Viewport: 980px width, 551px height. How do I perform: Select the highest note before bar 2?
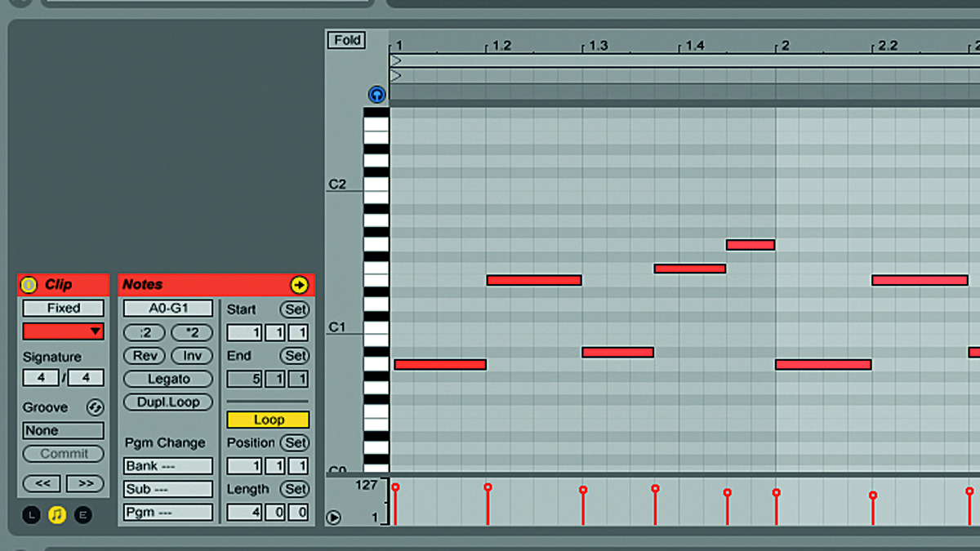click(751, 244)
